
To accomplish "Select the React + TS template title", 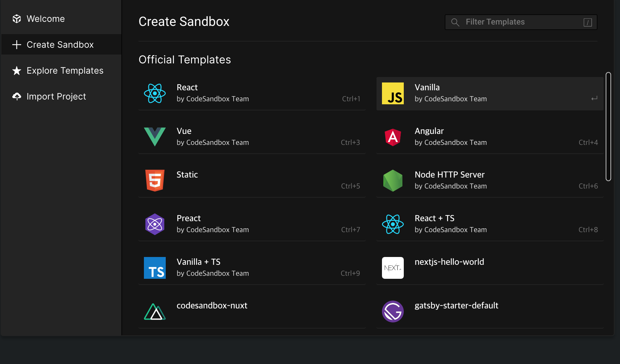I will 434,218.
